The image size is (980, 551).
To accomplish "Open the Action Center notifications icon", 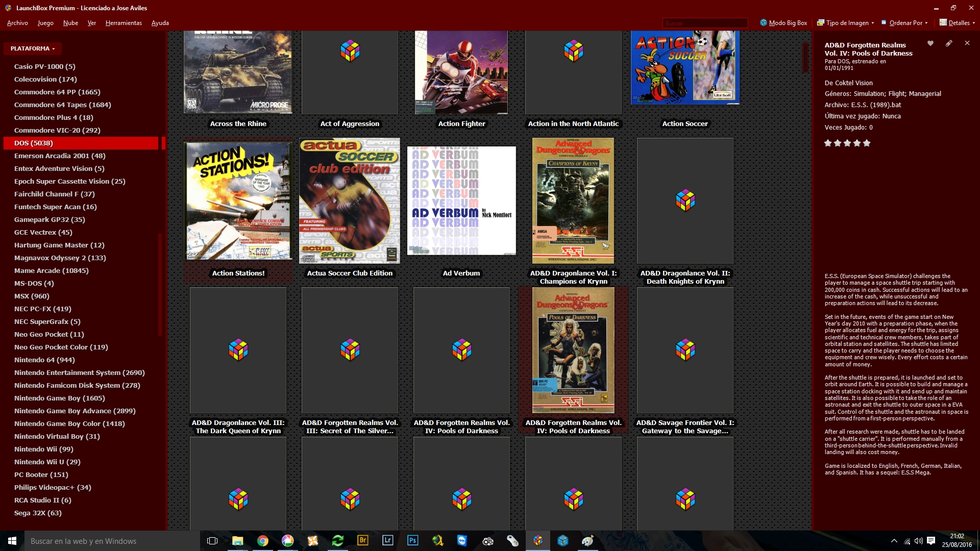I will [x=931, y=541].
